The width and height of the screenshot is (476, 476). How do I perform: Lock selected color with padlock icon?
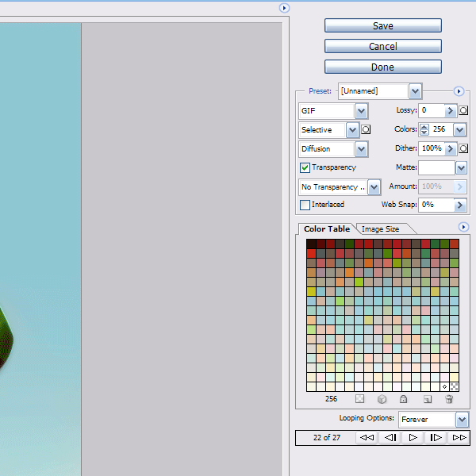(x=404, y=399)
